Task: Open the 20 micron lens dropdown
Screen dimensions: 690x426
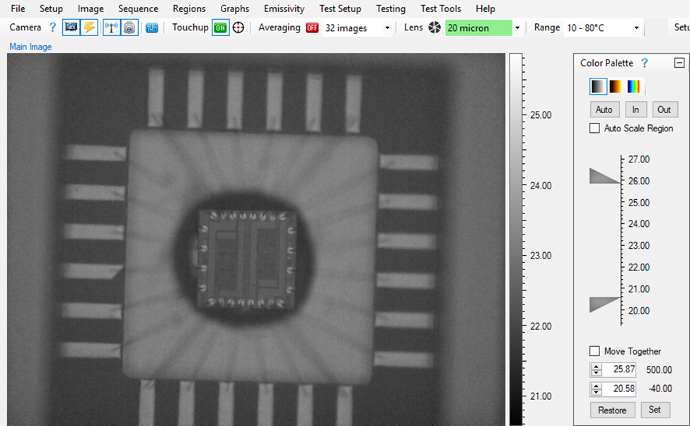Action: [517, 28]
